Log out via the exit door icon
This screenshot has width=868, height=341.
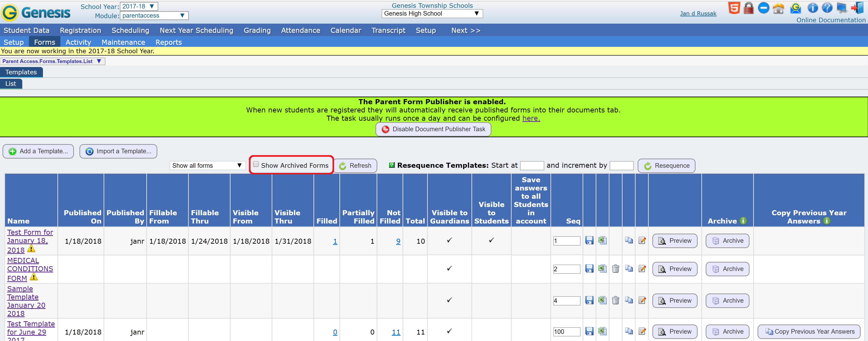[858, 8]
